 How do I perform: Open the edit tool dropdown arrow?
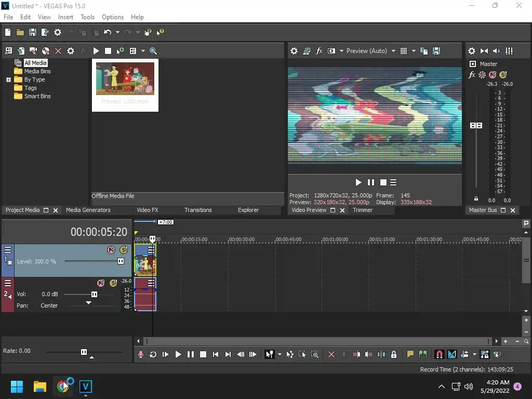click(280, 354)
